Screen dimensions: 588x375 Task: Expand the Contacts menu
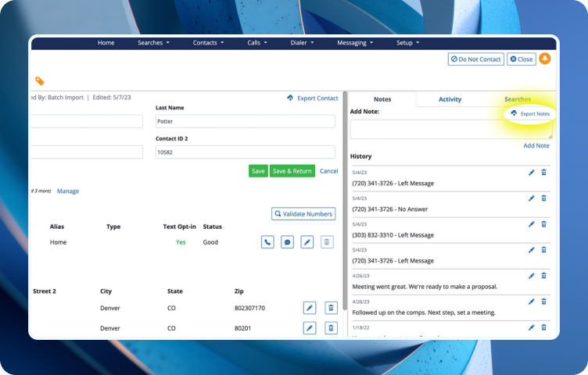(208, 42)
